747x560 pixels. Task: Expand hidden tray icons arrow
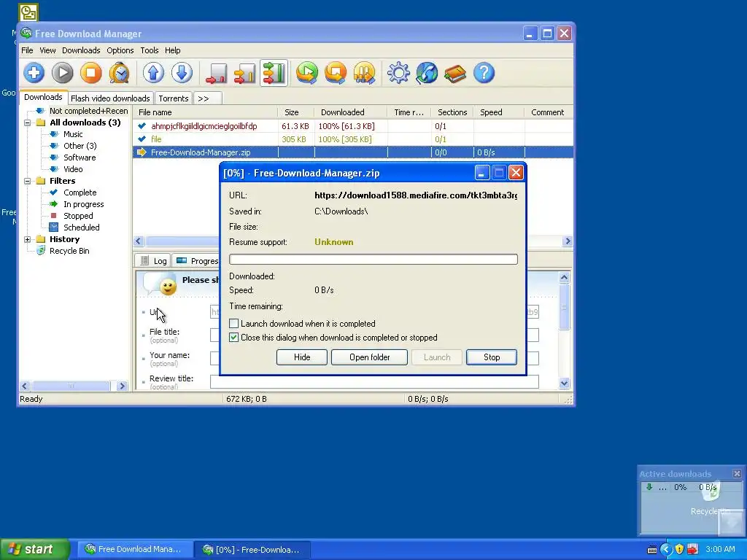(666, 550)
